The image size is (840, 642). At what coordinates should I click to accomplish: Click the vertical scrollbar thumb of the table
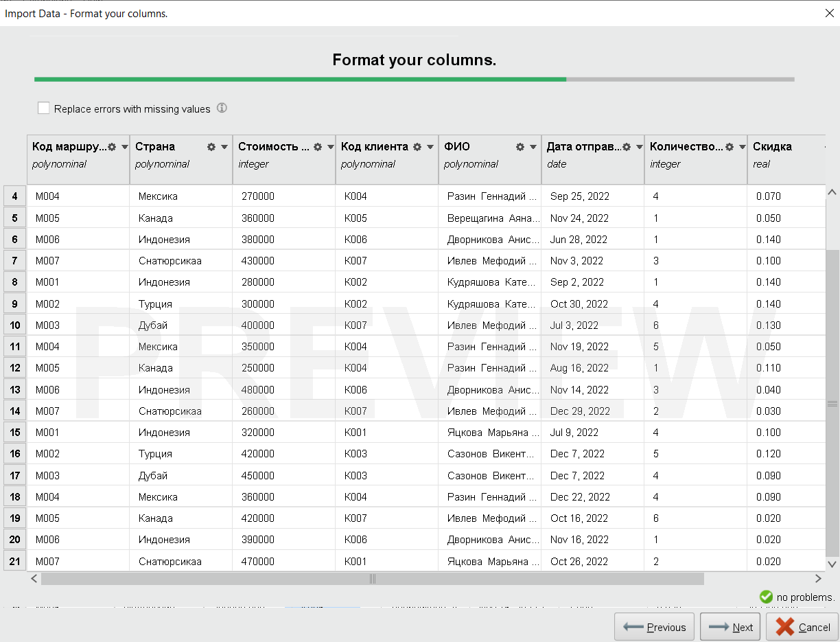tap(832, 403)
